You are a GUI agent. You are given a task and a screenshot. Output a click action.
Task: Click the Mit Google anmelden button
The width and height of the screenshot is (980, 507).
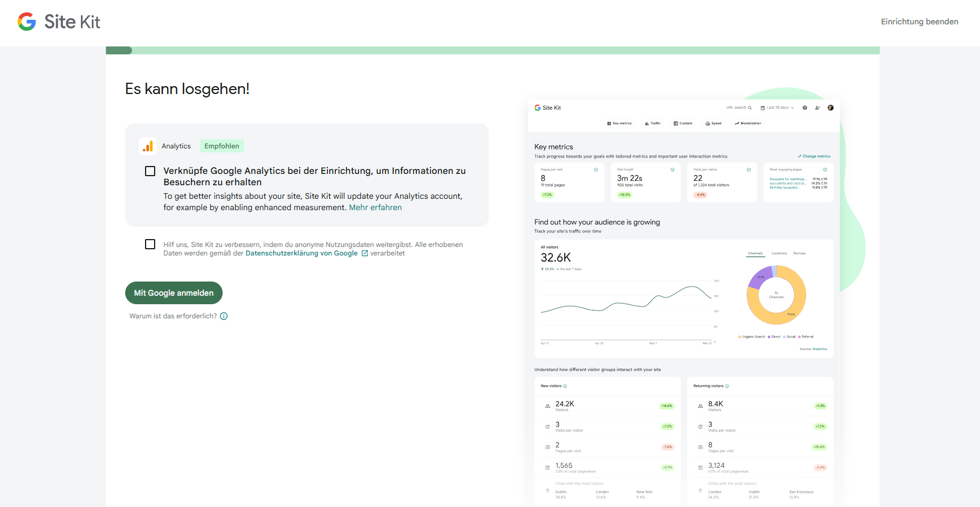pos(174,293)
